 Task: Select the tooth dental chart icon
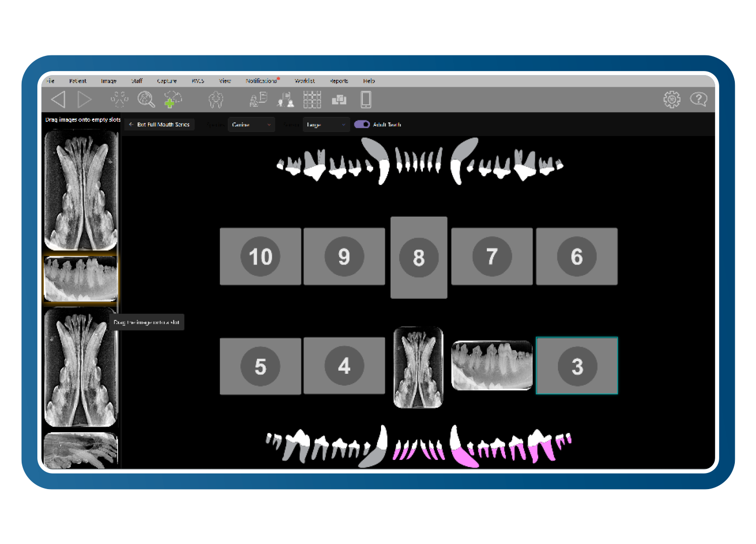(x=216, y=99)
